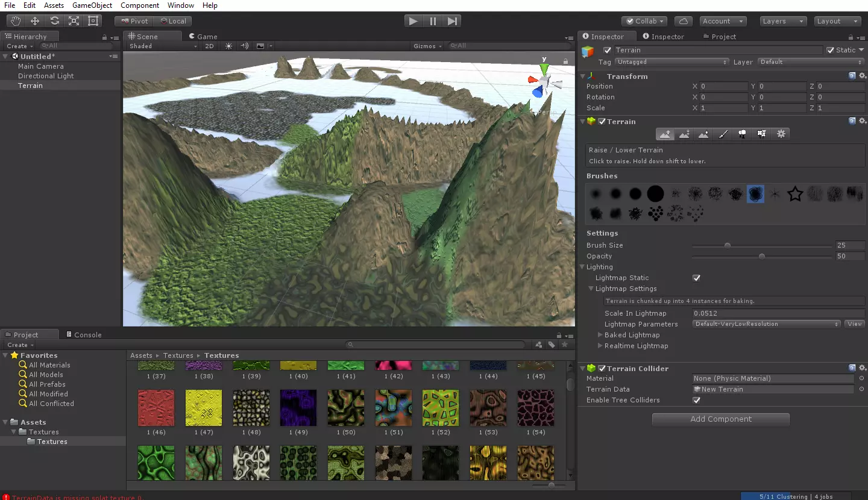
Task: Switch to the Game tab
Action: (x=203, y=37)
